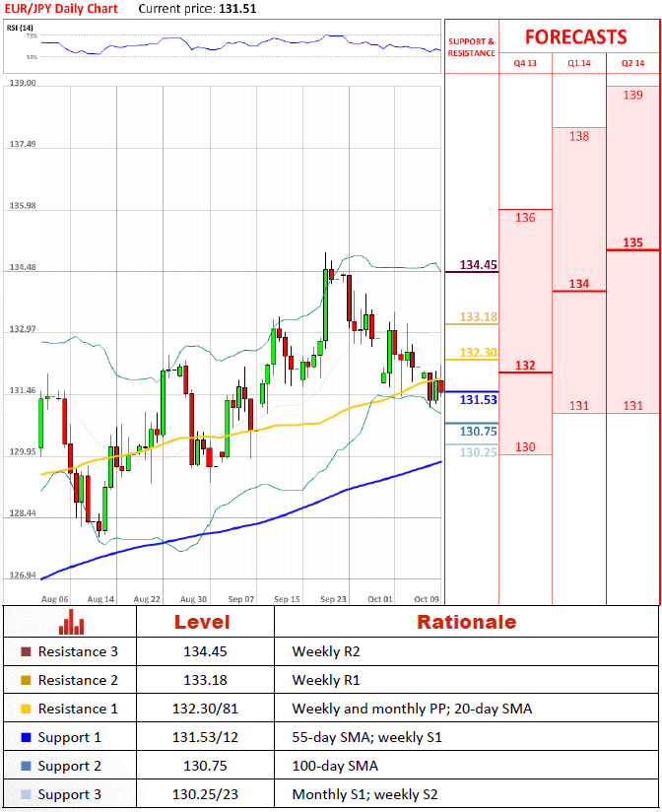Click the 133.18 resistance level label
The height and width of the screenshot is (812, 662).
pyautogui.click(x=478, y=316)
